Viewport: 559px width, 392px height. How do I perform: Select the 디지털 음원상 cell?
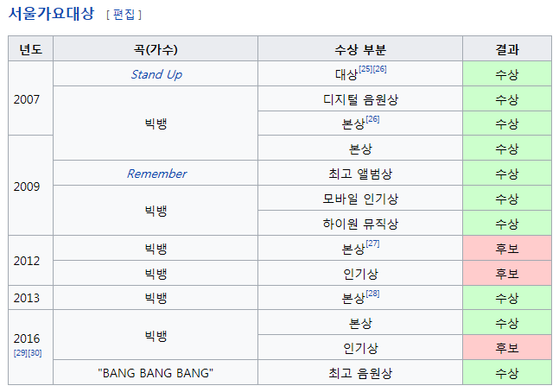pyautogui.click(x=360, y=99)
